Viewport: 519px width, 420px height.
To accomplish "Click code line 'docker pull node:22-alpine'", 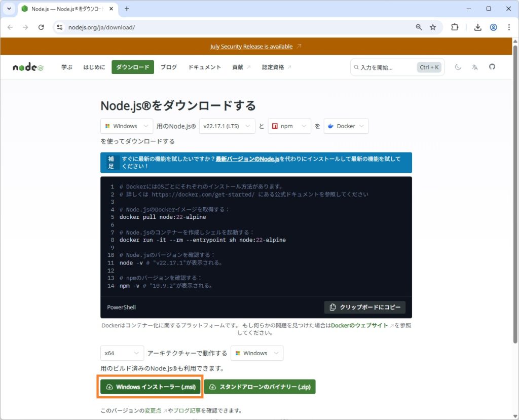I will tap(163, 217).
